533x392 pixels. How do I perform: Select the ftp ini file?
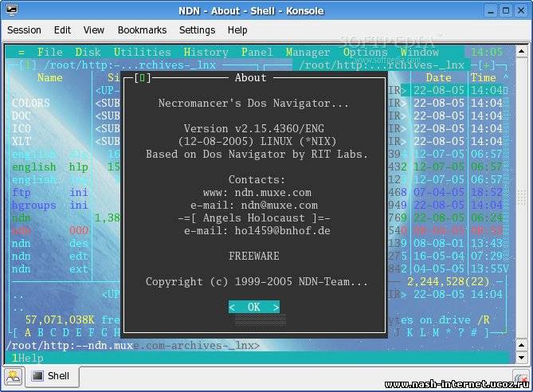coord(50,193)
